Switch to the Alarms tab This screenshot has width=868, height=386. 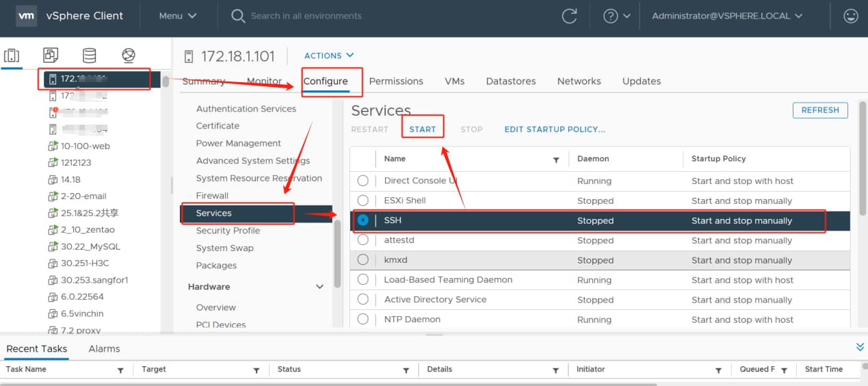pyautogui.click(x=104, y=348)
